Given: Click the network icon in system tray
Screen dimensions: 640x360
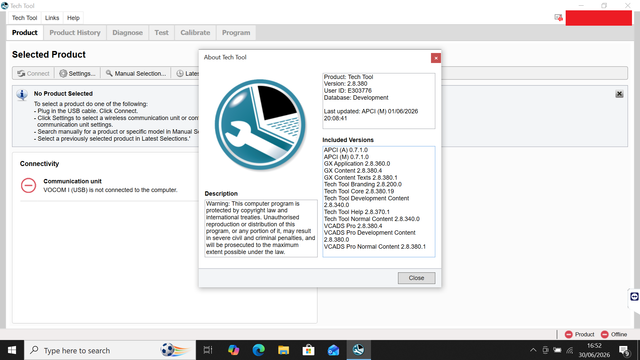Looking at the screenshot, I should pos(570,350).
